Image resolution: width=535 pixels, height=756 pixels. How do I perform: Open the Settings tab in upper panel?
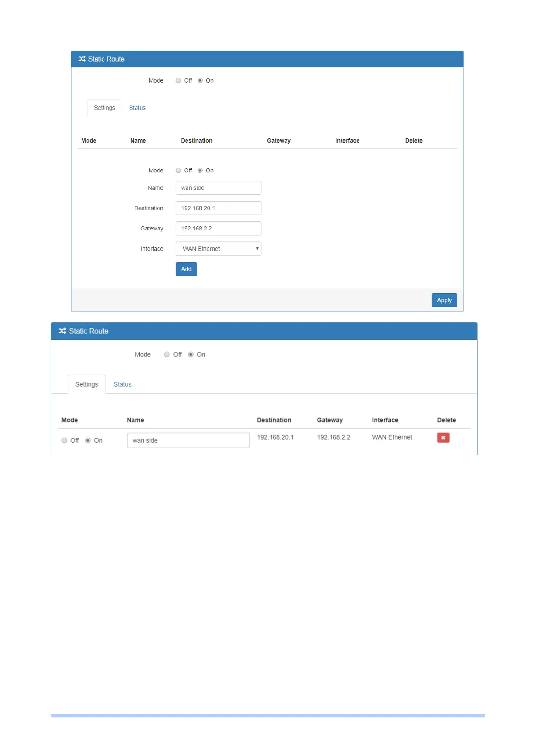pos(104,108)
